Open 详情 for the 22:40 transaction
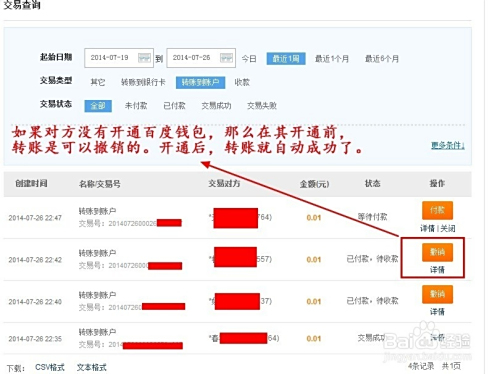500x374 pixels. pos(437,312)
